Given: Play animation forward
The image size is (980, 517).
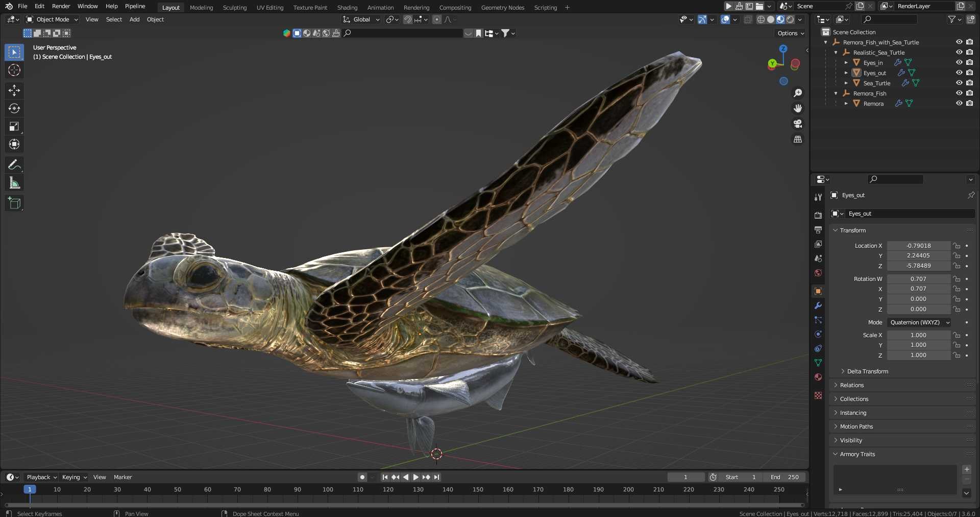Looking at the screenshot, I should tap(416, 477).
